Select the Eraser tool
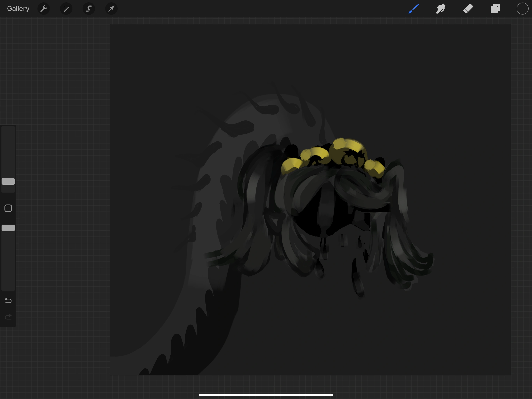 pyautogui.click(x=468, y=9)
